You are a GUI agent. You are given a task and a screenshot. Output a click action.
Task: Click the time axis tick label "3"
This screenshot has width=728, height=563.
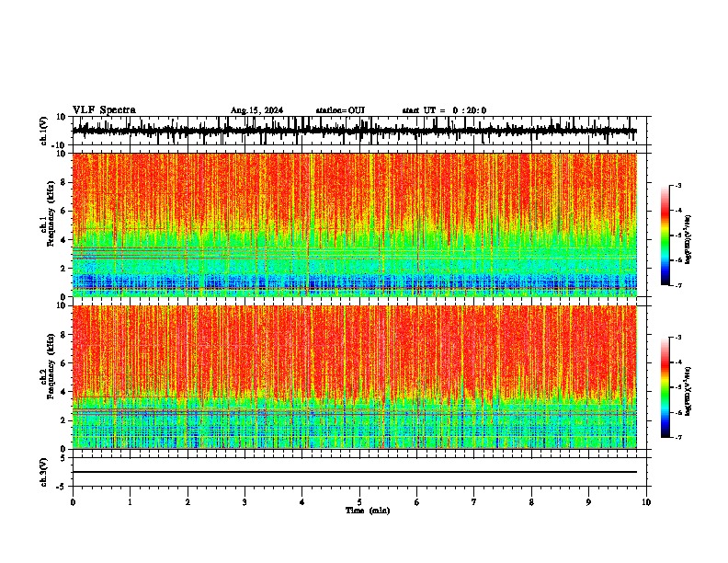pos(245,502)
